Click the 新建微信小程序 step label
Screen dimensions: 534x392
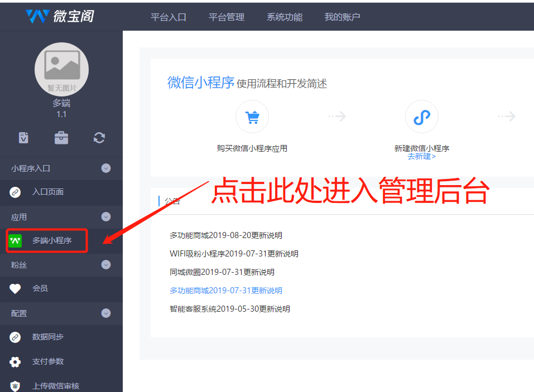[x=422, y=148]
